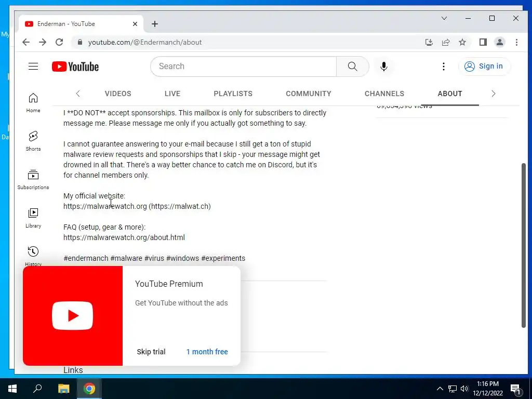The height and width of the screenshot is (399, 532).
Task: Open the Windows Start menu
Action: pyautogui.click(x=12, y=389)
